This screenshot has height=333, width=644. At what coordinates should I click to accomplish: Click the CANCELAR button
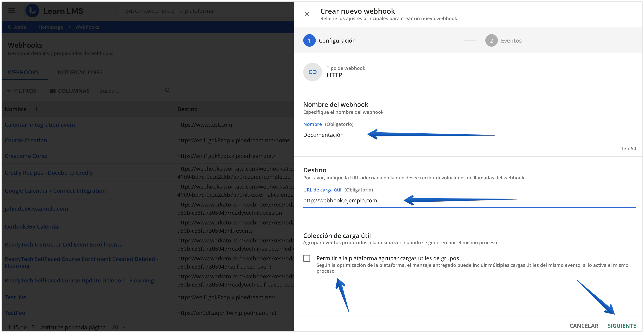pos(584,326)
